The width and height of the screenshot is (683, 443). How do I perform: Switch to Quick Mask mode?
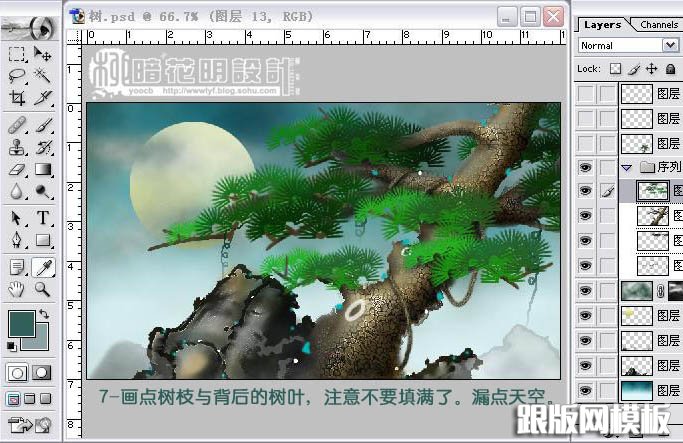[42, 373]
